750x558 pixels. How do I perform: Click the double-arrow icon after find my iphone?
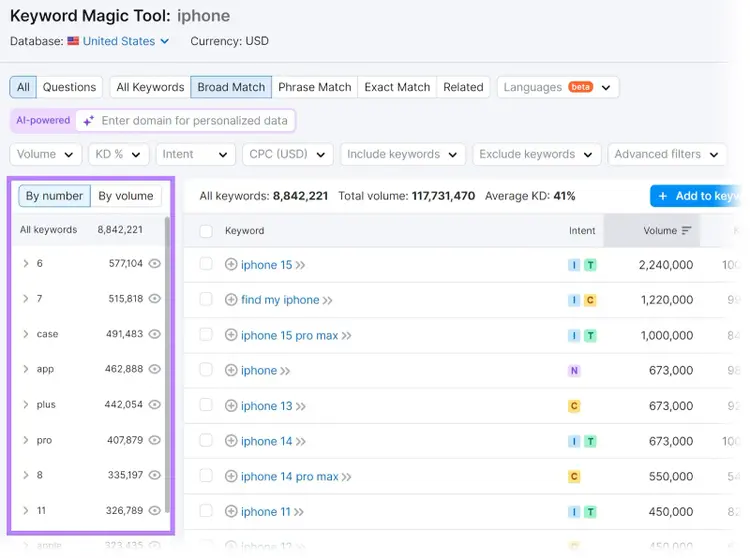click(x=327, y=301)
